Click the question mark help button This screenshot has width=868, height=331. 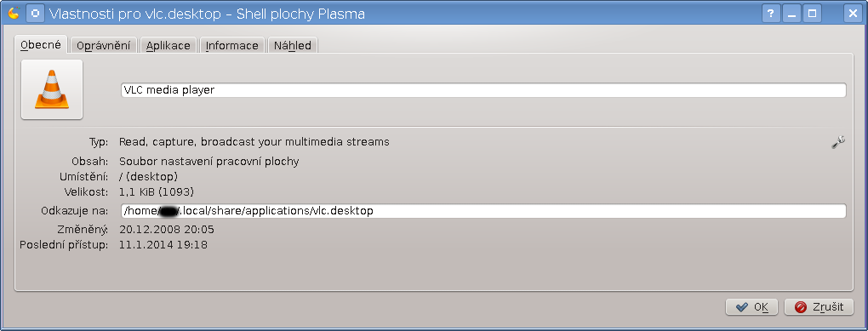pyautogui.click(x=770, y=14)
